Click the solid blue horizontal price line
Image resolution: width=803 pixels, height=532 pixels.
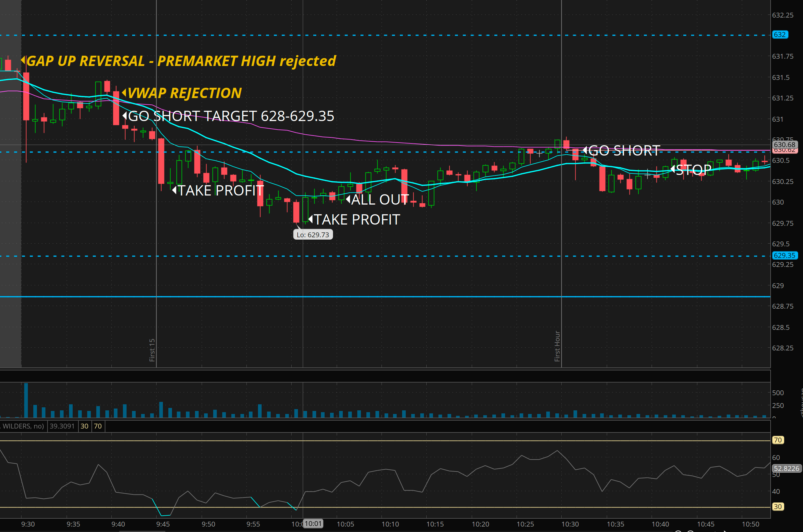(373, 297)
